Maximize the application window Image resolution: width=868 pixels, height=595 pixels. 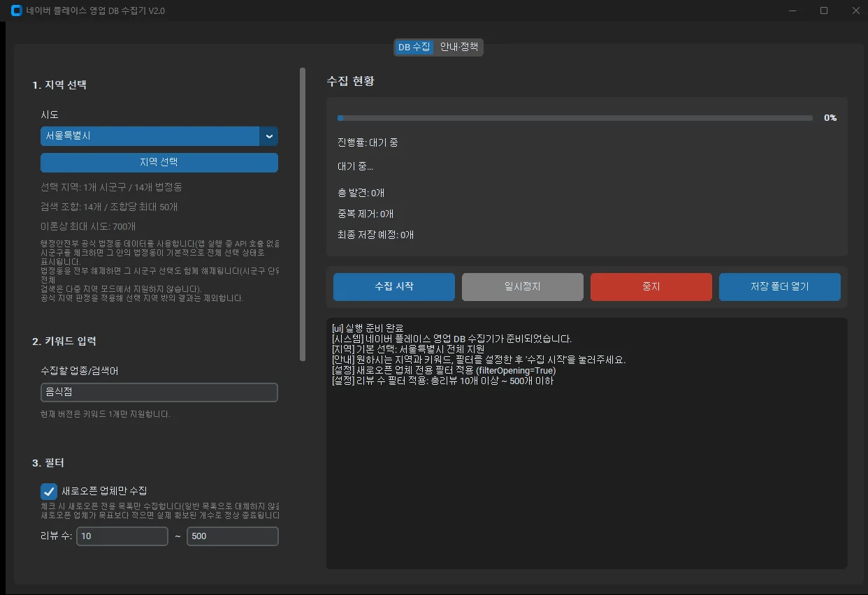click(x=824, y=10)
